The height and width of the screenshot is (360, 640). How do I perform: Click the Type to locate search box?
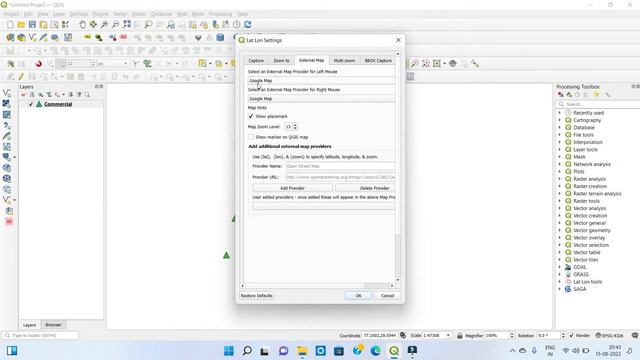(40, 336)
